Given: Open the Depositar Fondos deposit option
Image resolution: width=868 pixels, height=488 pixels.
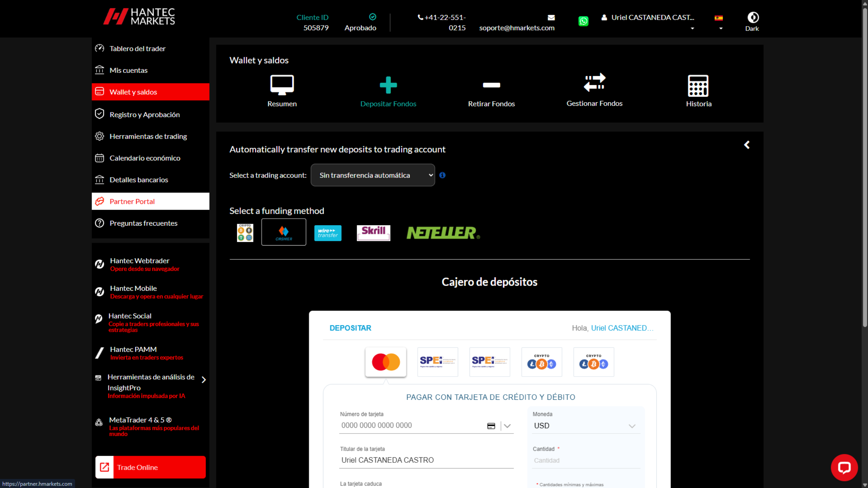Looking at the screenshot, I should (x=388, y=91).
